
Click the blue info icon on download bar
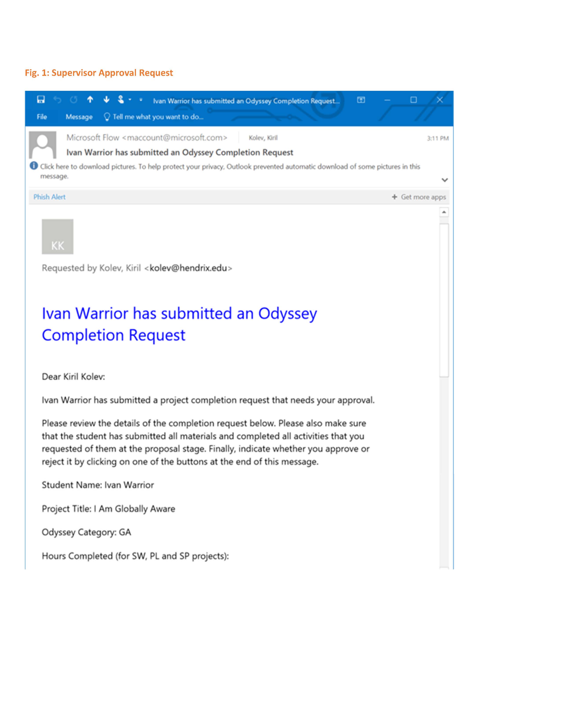tap(34, 165)
